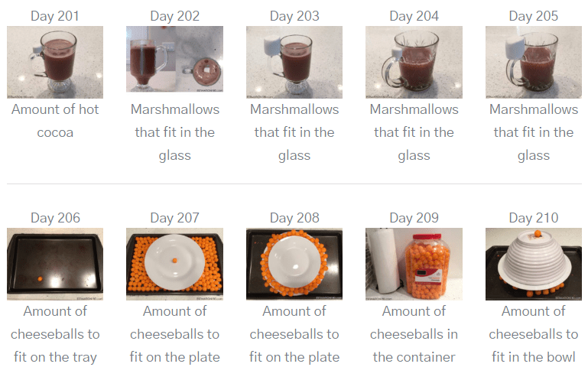The image size is (588, 380).
Task: Click the 'Day 206' heading
Action: pyautogui.click(x=55, y=218)
